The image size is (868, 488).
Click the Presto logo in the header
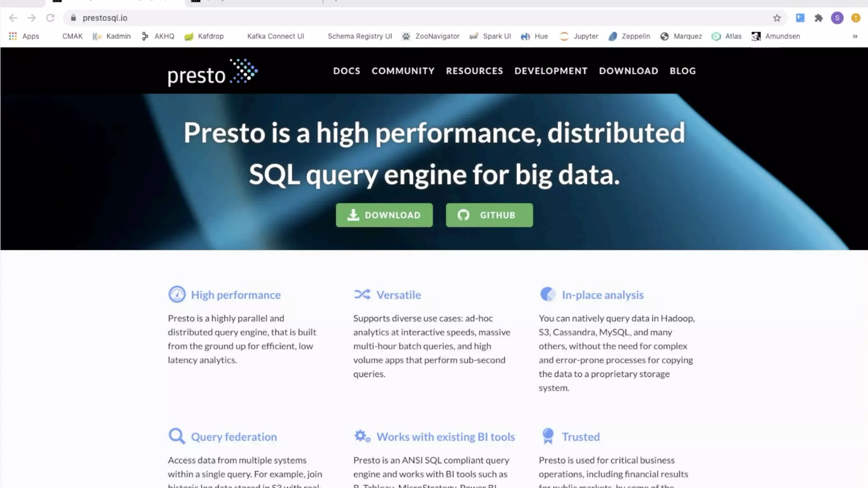click(x=212, y=72)
